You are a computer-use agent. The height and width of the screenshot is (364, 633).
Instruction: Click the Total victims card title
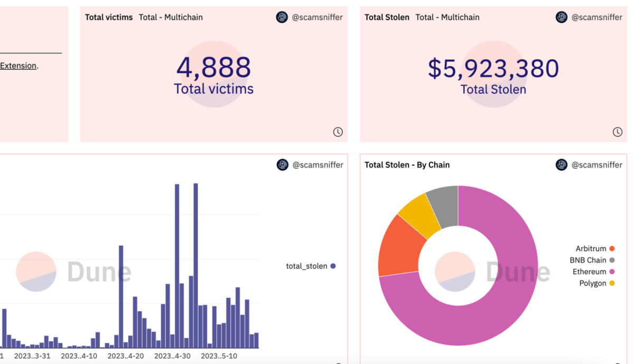pyautogui.click(x=109, y=17)
